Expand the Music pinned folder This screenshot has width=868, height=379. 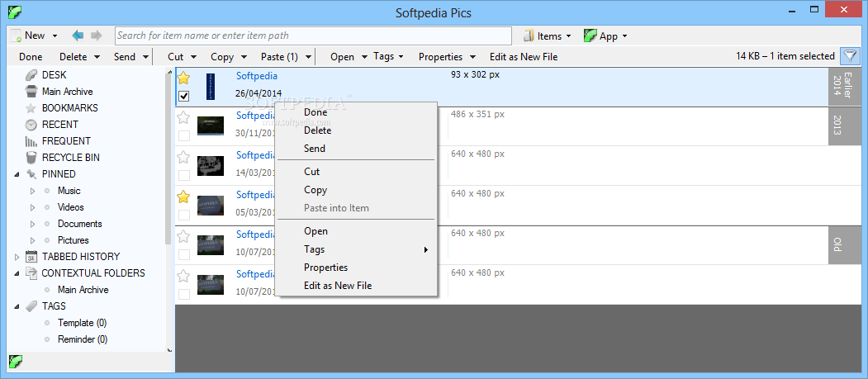tap(32, 191)
